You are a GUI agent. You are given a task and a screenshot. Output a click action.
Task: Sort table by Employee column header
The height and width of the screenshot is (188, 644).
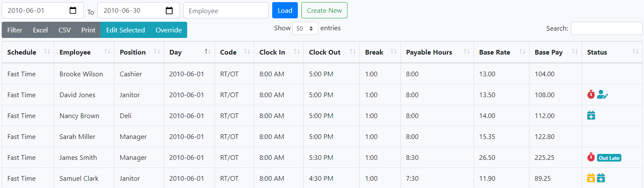click(x=84, y=52)
